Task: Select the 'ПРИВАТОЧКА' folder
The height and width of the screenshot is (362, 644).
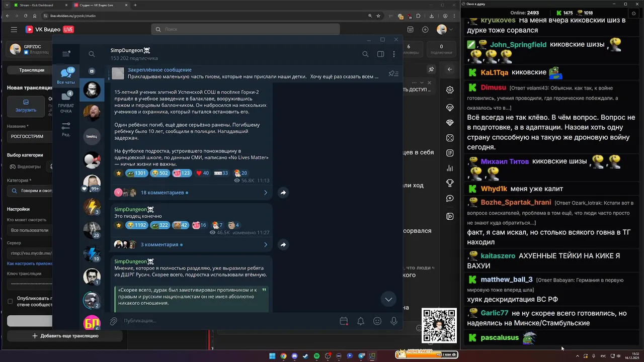Action: tap(66, 102)
